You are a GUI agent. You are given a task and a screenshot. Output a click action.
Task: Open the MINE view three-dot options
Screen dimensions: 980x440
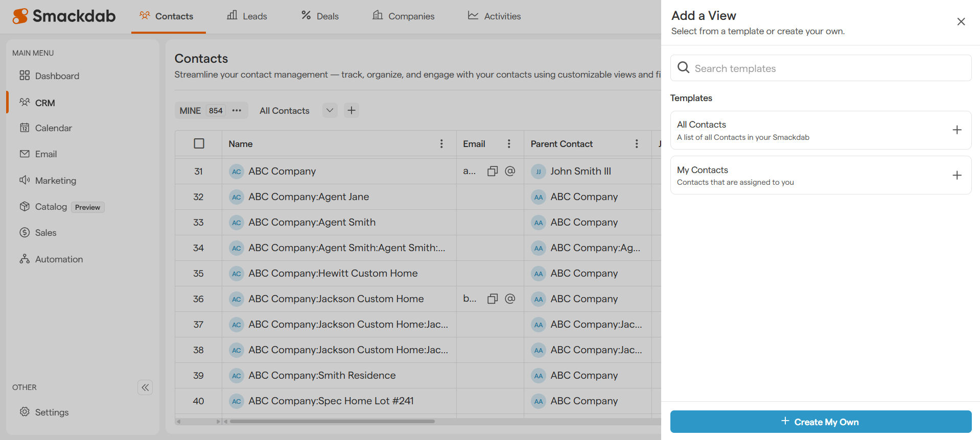click(237, 111)
